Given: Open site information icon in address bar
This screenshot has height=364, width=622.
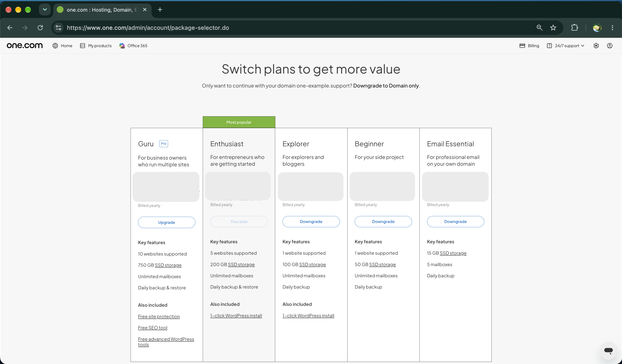Looking at the screenshot, I should tap(58, 28).
